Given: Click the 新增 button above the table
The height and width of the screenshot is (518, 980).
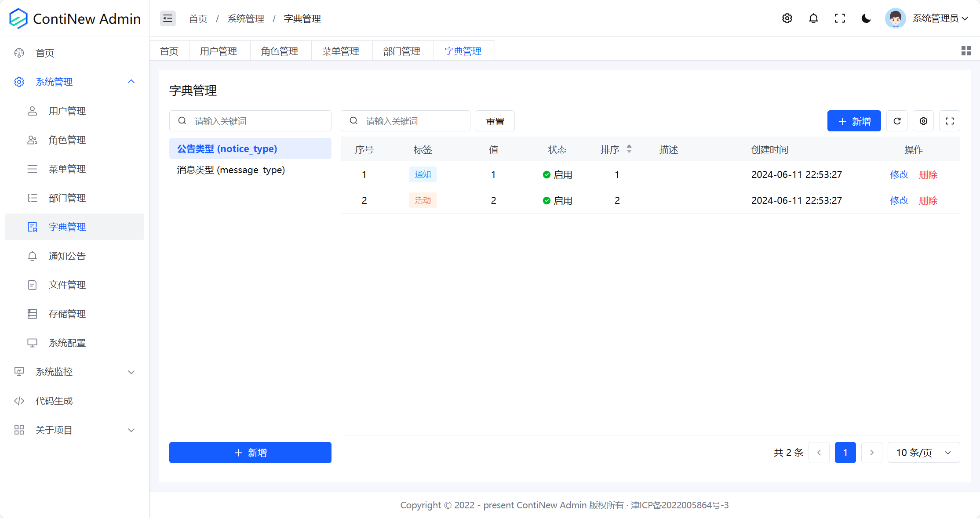Looking at the screenshot, I should [854, 121].
